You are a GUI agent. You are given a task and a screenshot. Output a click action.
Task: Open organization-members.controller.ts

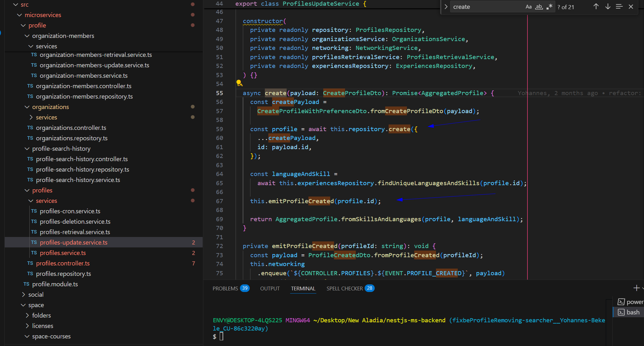pyautogui.click(x=84, y=86)
